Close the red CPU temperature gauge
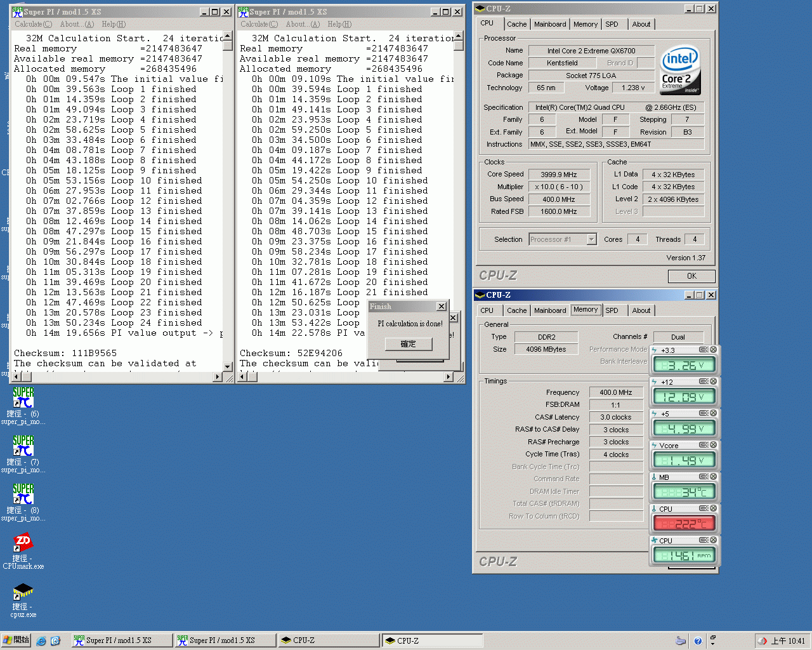812x650 pixels. point(713,508)
